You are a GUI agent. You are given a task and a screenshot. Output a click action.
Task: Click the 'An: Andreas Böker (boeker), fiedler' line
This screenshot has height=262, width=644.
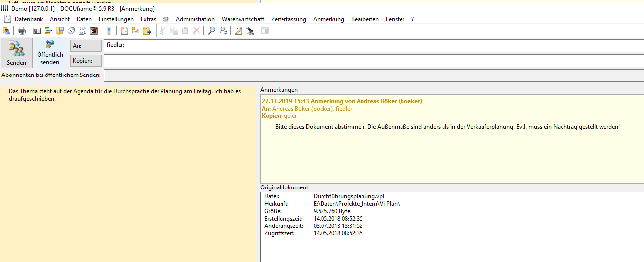click(307, 109)
